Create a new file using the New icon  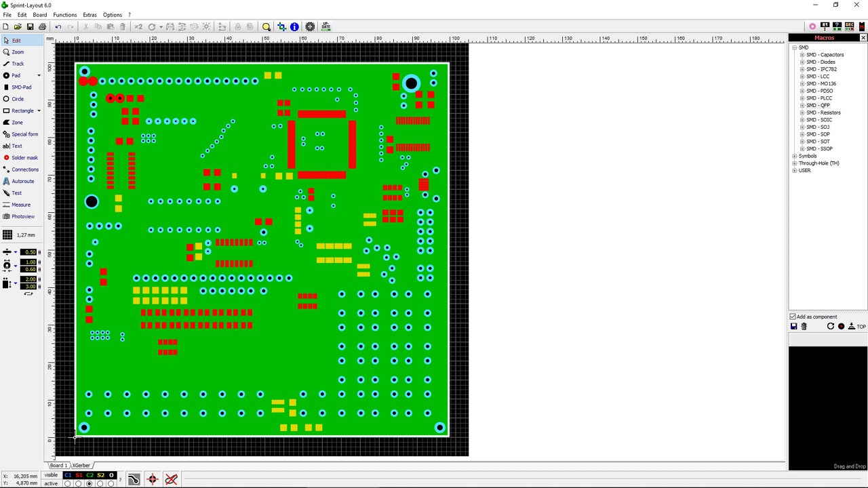(x=5, y=26)
